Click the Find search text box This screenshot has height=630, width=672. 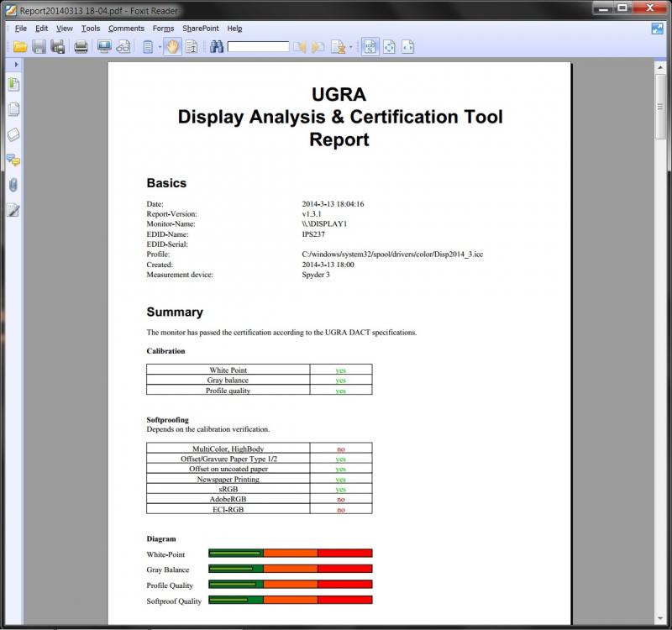click(259, 47)
